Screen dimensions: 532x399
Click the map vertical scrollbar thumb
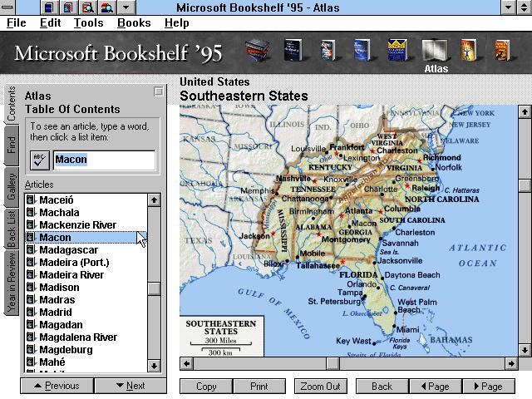(x=525, y=185)
